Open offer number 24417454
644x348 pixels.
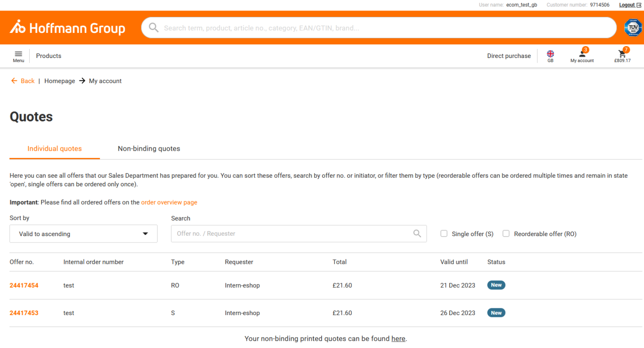24,285
